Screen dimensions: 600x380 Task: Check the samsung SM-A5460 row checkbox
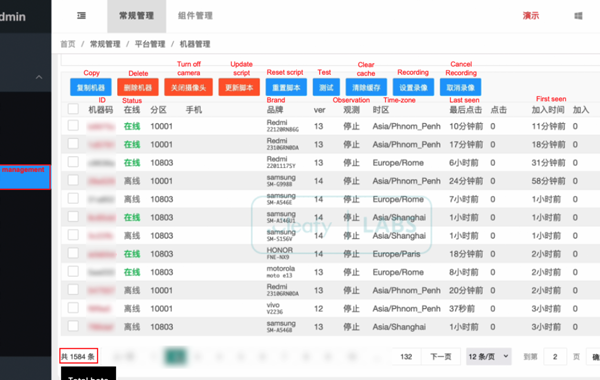73,326
